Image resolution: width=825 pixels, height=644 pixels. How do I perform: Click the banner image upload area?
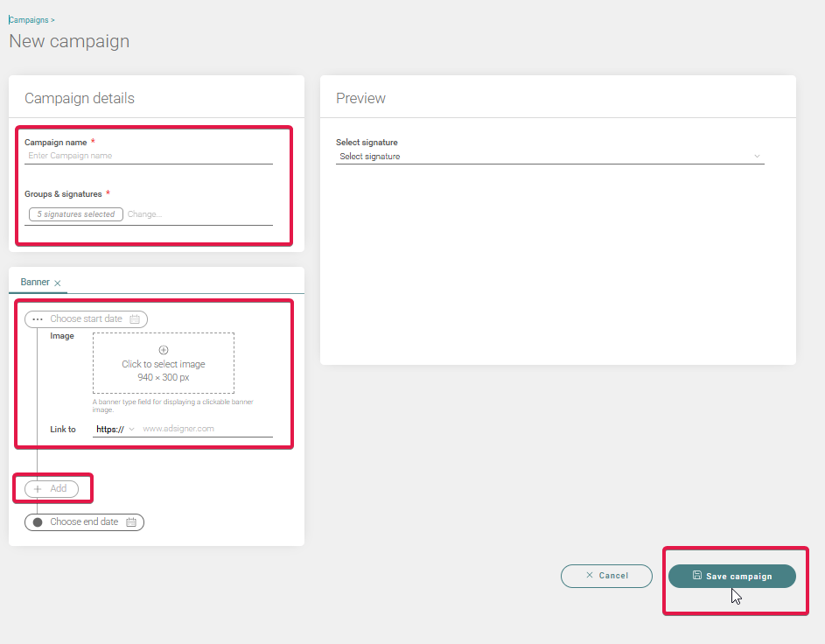[163, 362]
